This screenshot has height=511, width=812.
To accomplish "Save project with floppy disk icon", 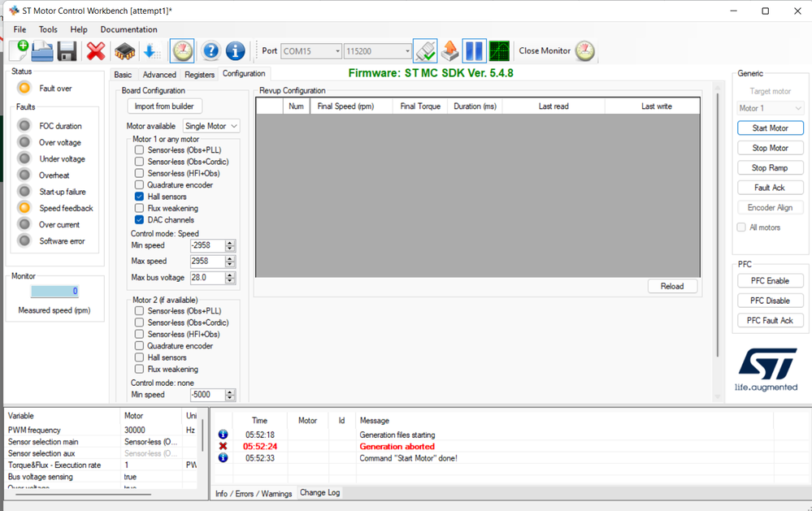I will (x=67, y=50).
